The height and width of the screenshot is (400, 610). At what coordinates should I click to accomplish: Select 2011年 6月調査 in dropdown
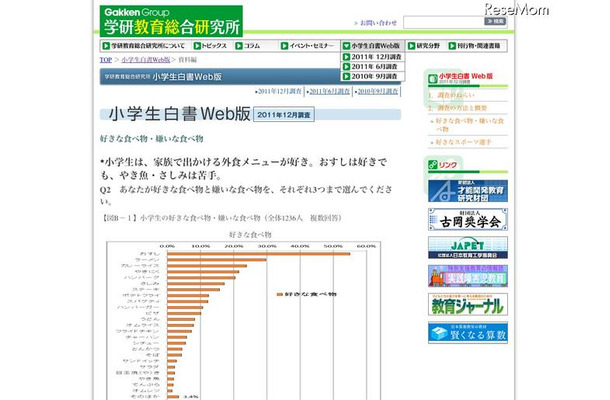[372, 67]
